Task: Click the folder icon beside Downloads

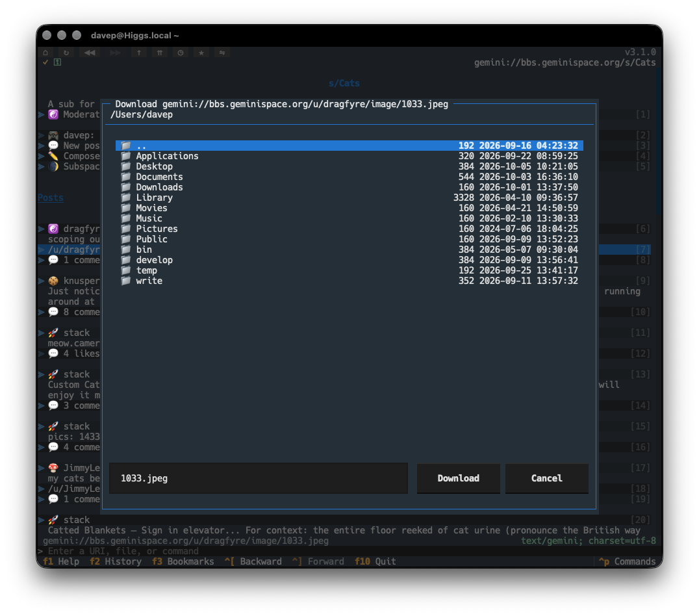Action: click(x=126, y=187)
